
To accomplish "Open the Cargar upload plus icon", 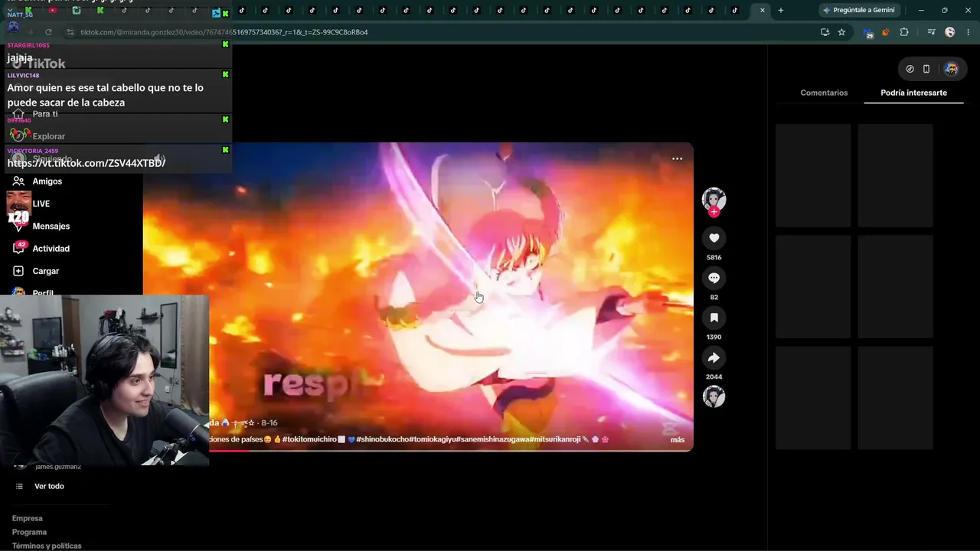I will tap(18, 271).
